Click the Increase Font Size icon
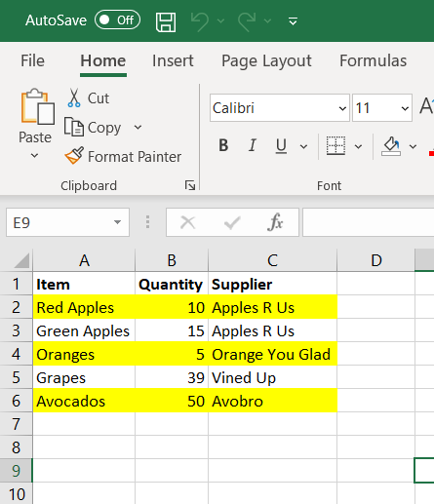This screenshot has height=504, width=434. click(x=426, y=106)
